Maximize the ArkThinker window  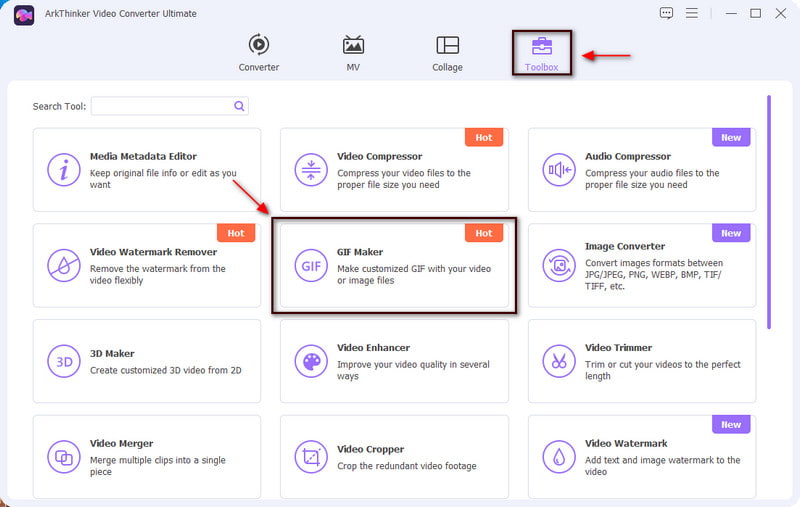click(756, 14)
